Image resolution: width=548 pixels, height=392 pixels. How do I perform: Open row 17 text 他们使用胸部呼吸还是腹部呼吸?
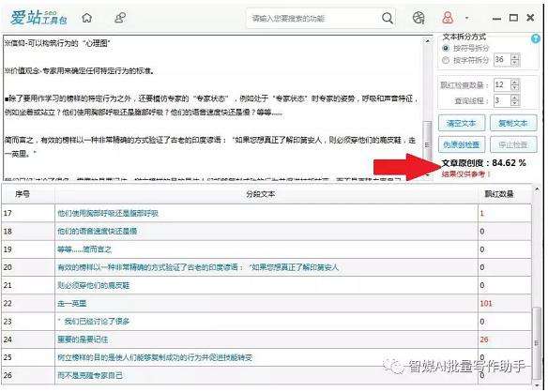[108, 213]
